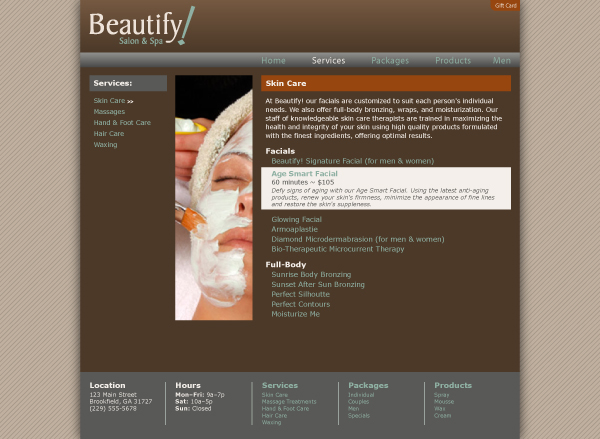Expand Beautify! Signature Facial details
The image size is (600, 439).
(x=352, y=161)
